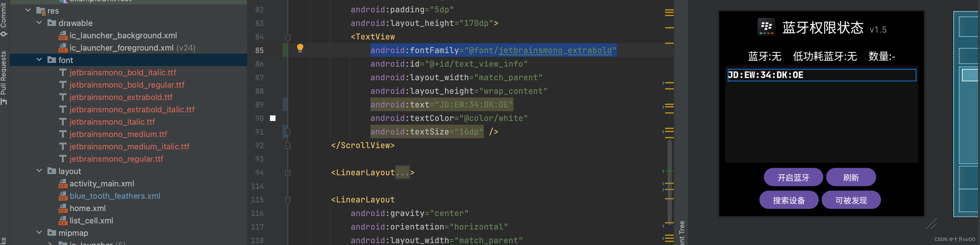This screenshot has height=245, width=980.
Task: Select jetbrainsmono_medium_italic.ttf font file
Action: (x=129, y=146)
